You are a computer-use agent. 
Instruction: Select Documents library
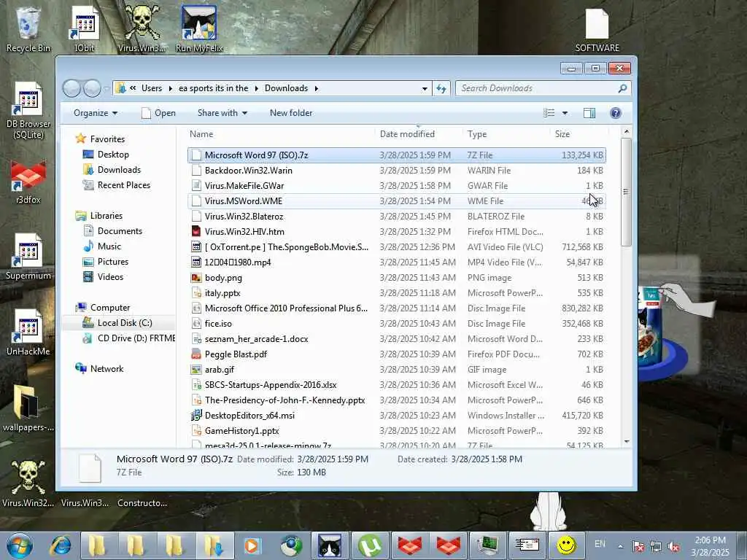coord(120,231)
